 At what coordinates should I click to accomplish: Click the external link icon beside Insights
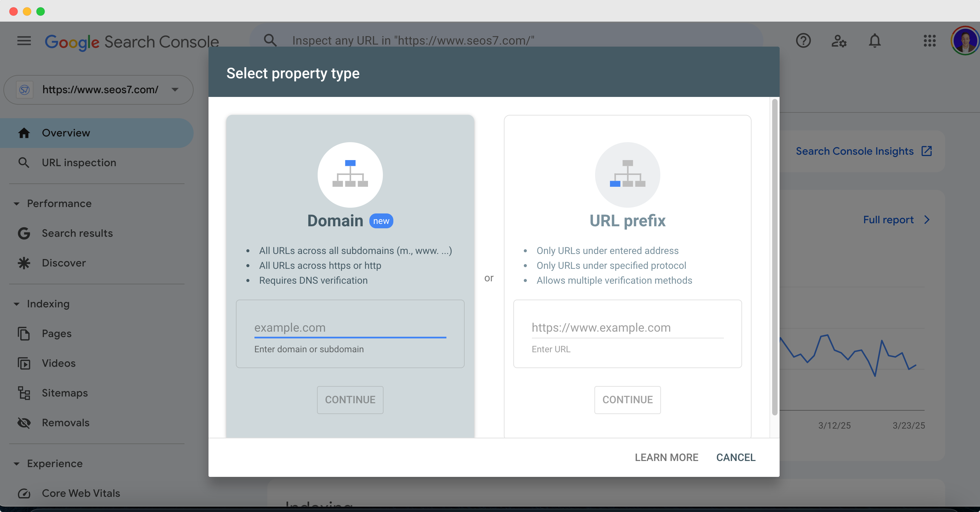click(926, 151)
